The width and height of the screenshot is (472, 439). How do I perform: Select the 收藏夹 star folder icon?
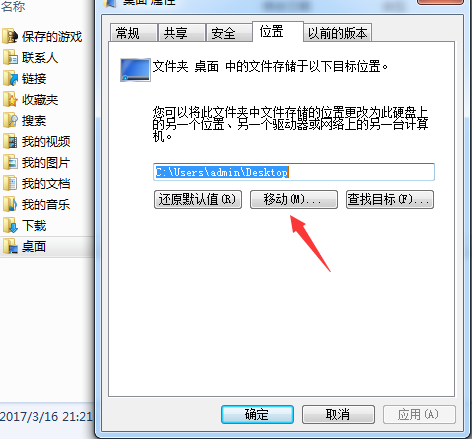(x=10, y=99)
